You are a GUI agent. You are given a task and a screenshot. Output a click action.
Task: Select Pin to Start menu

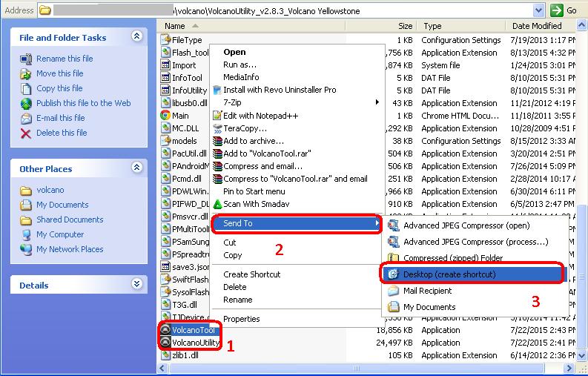point(297,191)
